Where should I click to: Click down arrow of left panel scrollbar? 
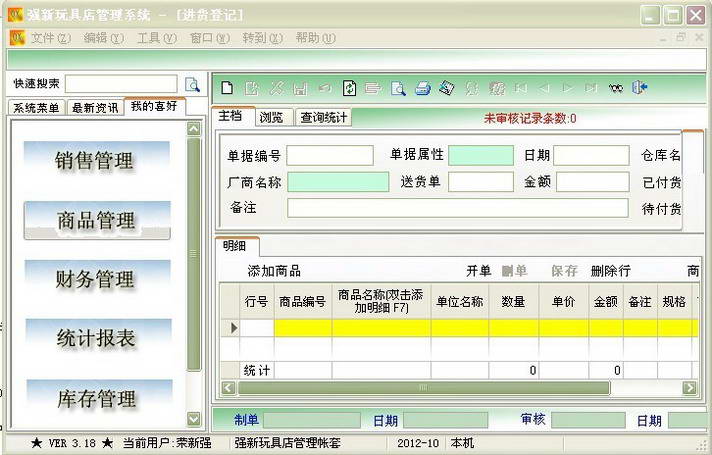pos(194,419)
